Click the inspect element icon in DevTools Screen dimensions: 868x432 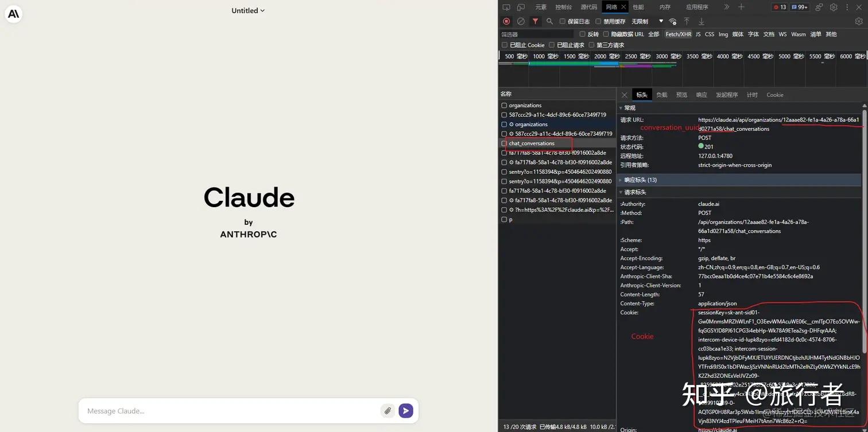[506, 7]
